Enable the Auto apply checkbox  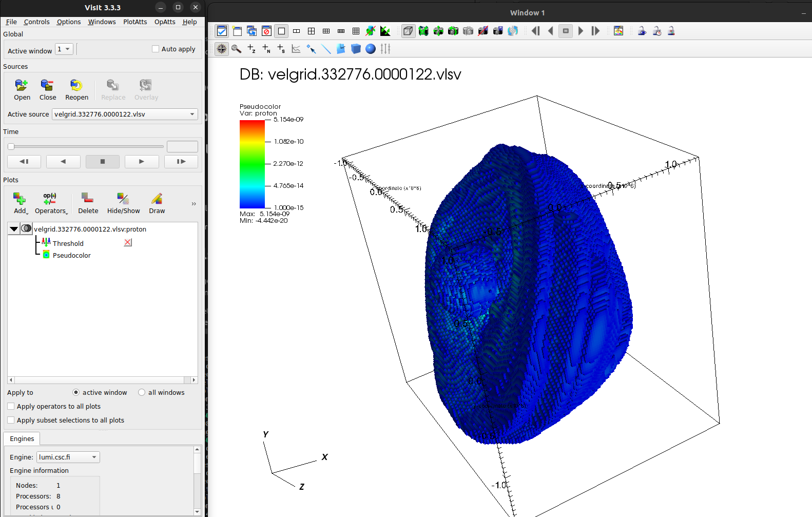point(156,49)
